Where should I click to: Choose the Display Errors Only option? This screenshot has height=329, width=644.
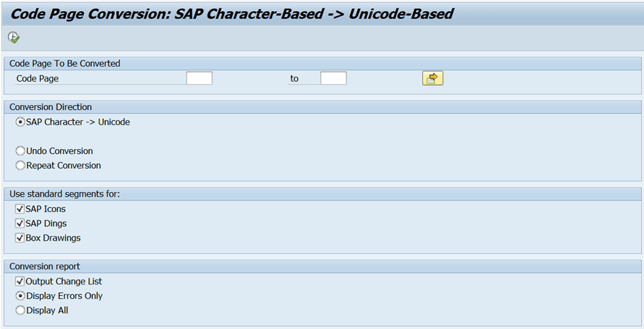[20, 296]
